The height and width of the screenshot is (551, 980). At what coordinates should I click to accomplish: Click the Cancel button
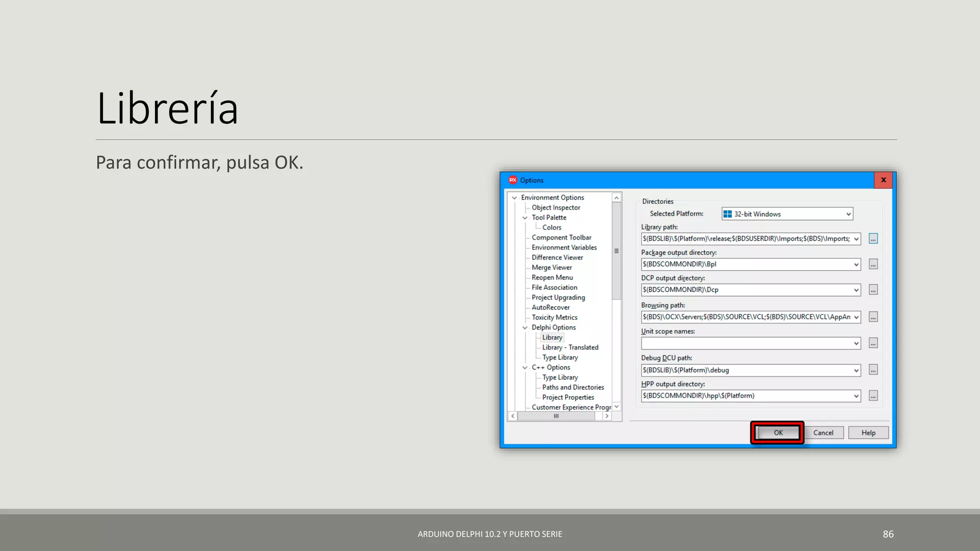(823, 433)
